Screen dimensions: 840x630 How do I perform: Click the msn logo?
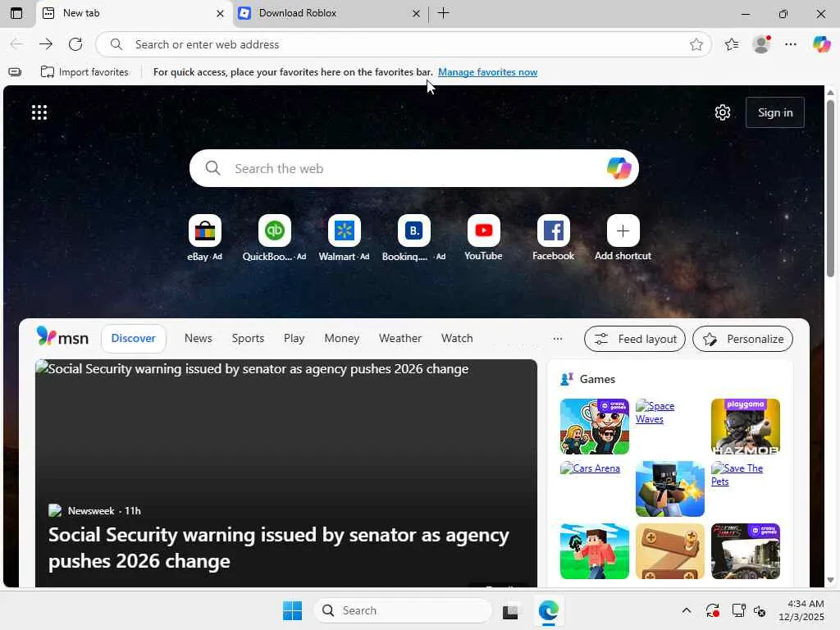click(x=62, y=337)
